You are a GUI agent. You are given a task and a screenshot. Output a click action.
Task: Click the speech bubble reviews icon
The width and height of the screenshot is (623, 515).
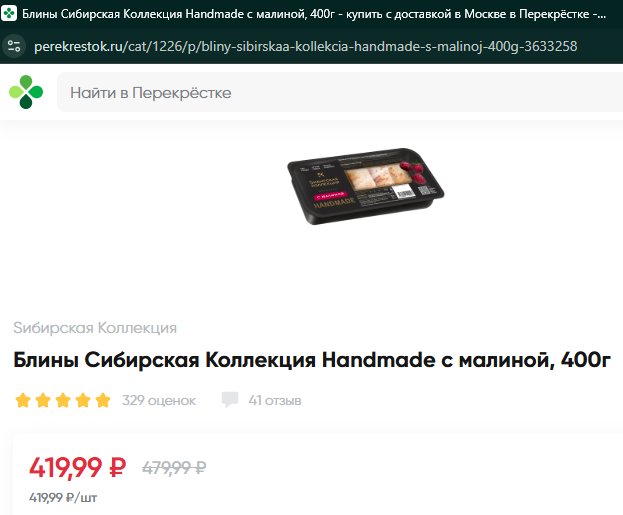[230, 400]
